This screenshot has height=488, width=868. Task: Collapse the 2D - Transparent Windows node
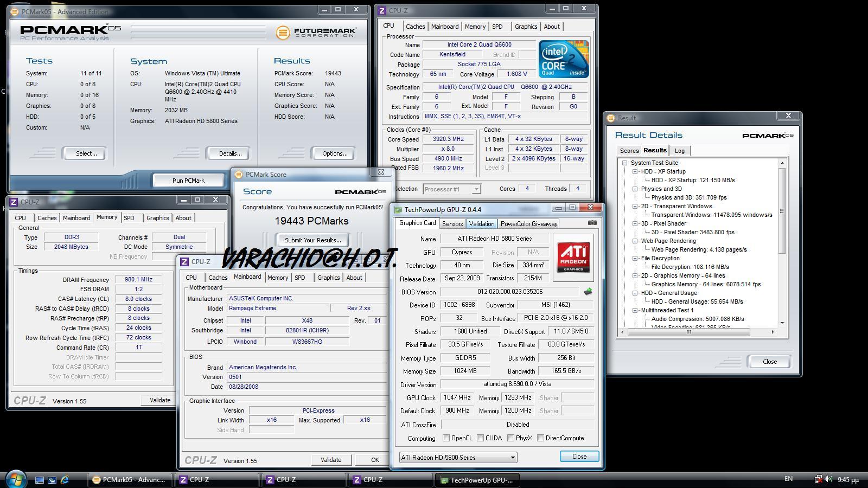pos(635,206)
